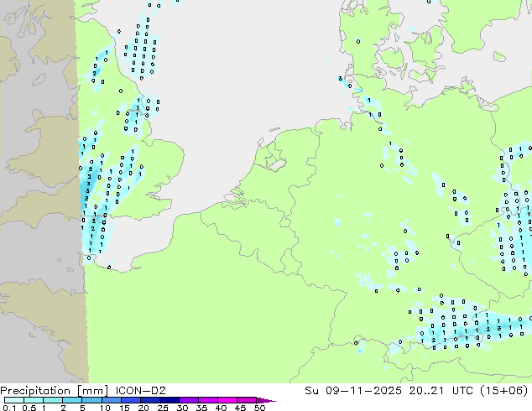Select the 2–5 mm legend color swatch
Viewport: 532px width, 411px height.
(72, 400)
